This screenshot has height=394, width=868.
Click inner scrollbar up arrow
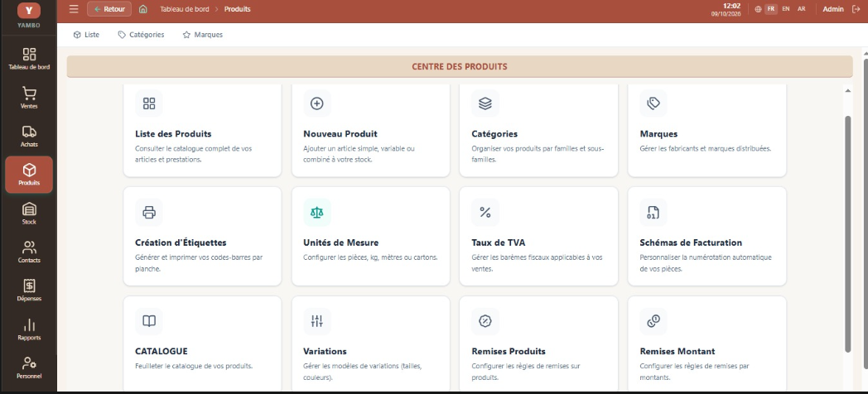point(848,91)
